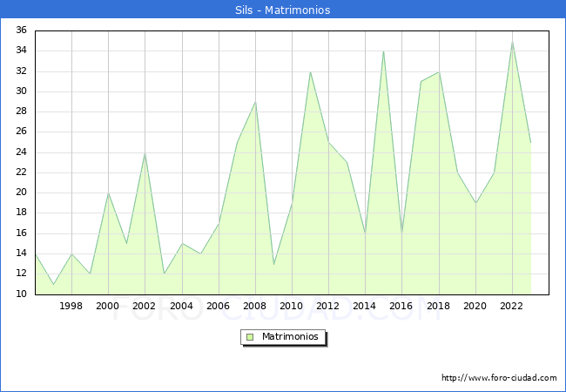The width and height of the screenshot is (566, 392).
Task: Click the 2002 x-axis label
Action: pyautogui.click(x=144, y=306)
